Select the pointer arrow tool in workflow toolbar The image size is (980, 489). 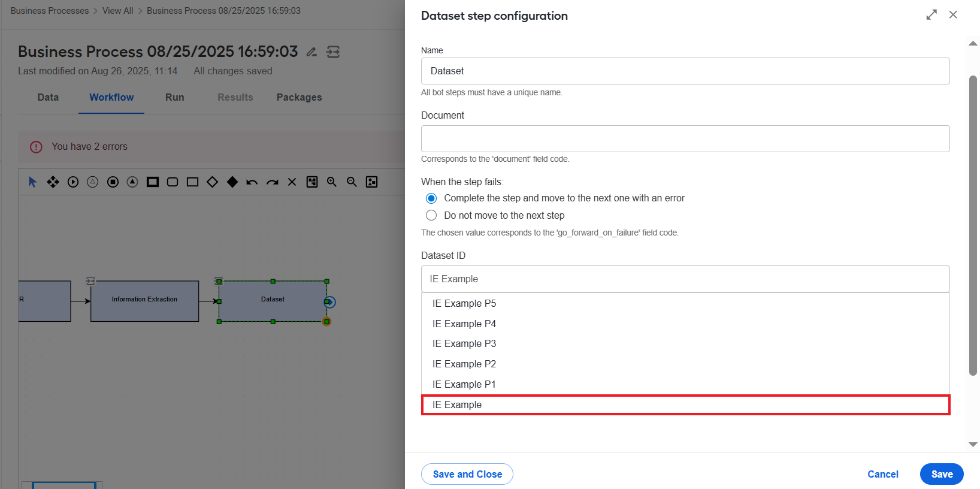tap(33, 182)
